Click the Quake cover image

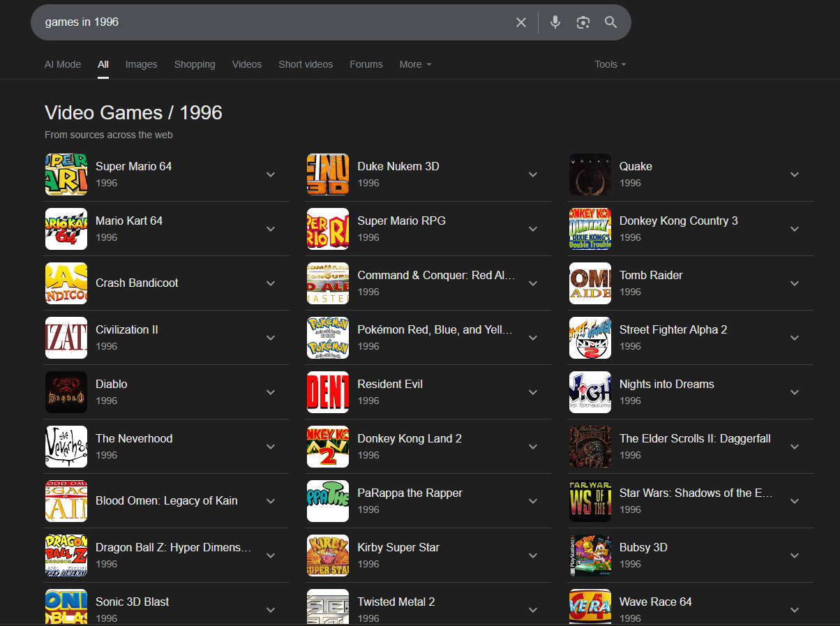coord(590,174)
